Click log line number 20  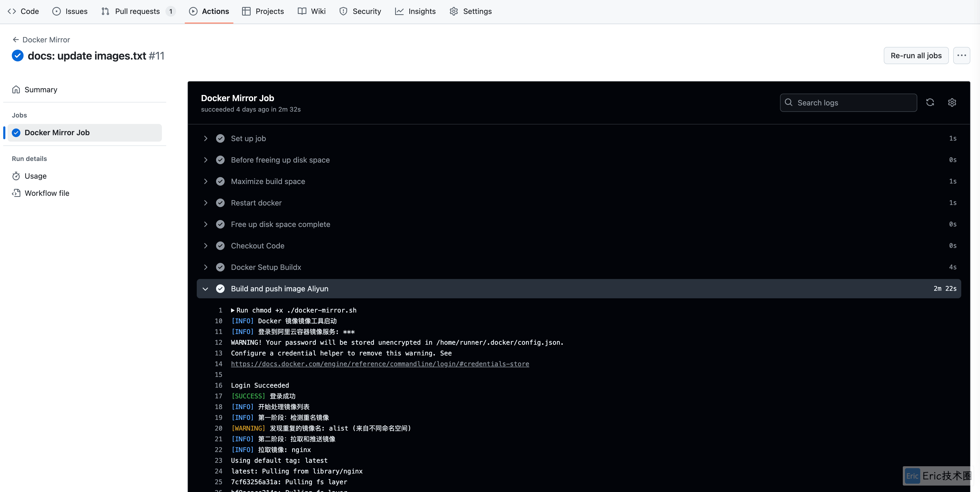[x=218, y=428]
